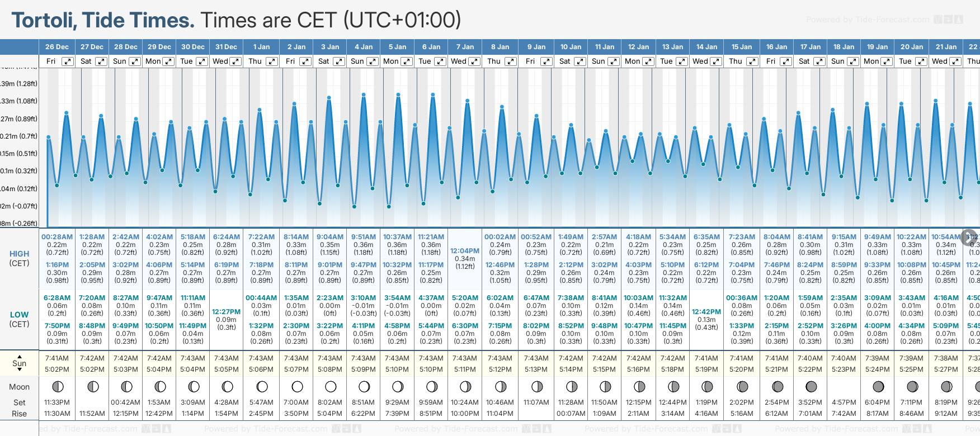Click the HIGH (CET) row label
The height and width of the screenshot is (436, 980).
20,258
